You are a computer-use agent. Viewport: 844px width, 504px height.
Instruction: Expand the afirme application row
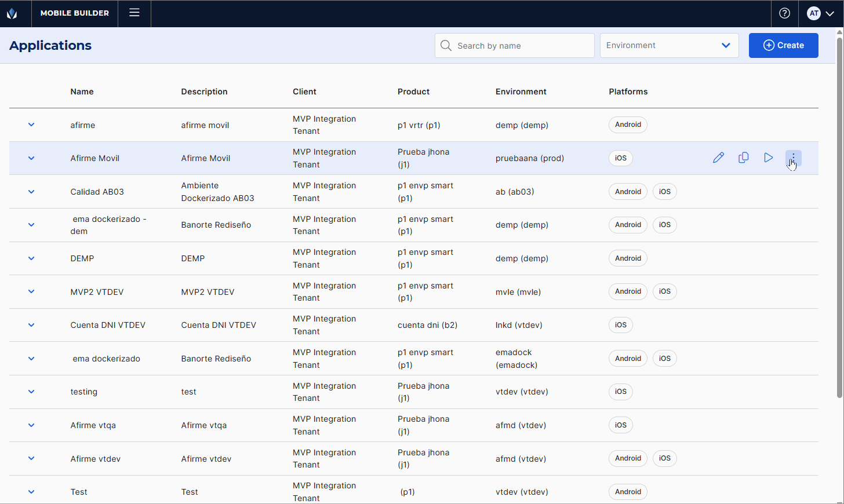coord(31,125)
